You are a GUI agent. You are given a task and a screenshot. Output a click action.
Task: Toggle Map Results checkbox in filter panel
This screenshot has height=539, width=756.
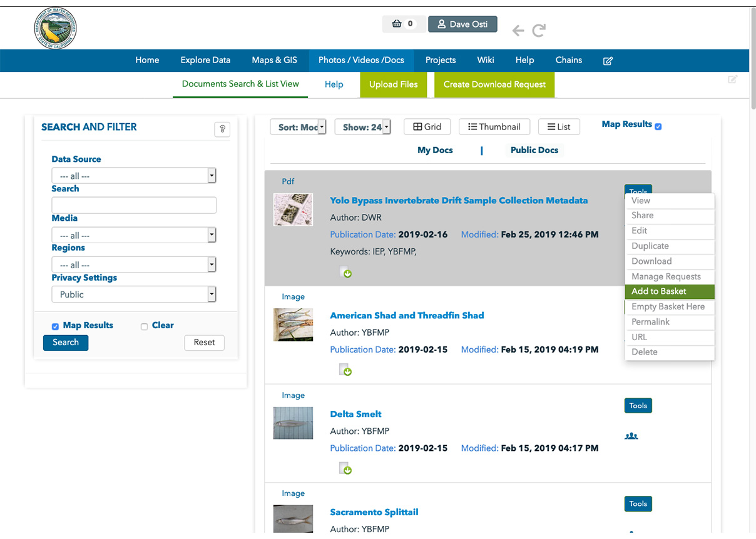(x=55, y=326)
